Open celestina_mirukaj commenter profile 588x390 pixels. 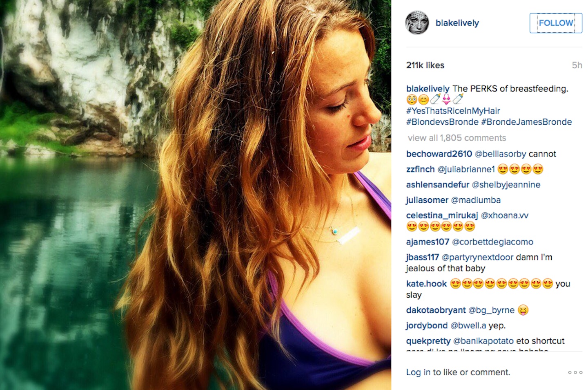pos(442,215)
